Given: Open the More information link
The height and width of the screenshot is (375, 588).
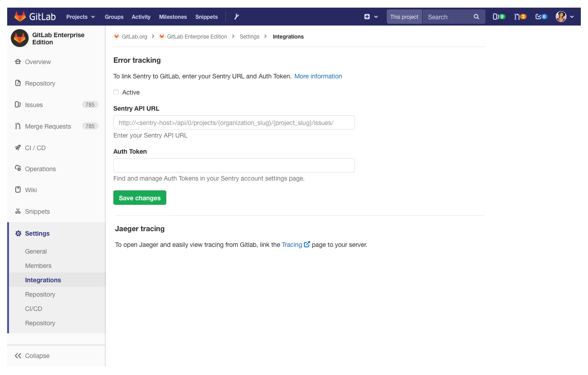Looking at the screenshot, I should (318, 76).
